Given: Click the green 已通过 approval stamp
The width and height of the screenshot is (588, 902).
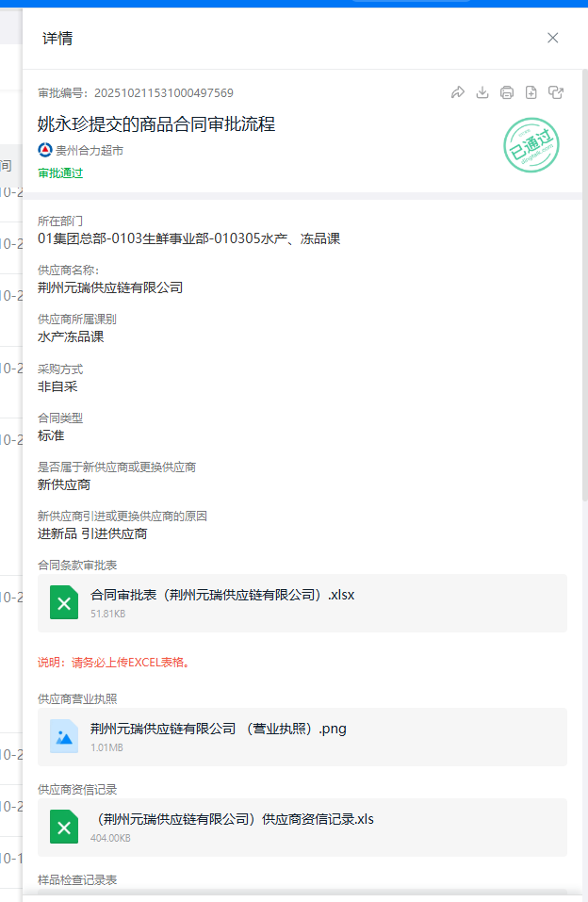Looking at the screenshot, I should (x=531, y=146).
